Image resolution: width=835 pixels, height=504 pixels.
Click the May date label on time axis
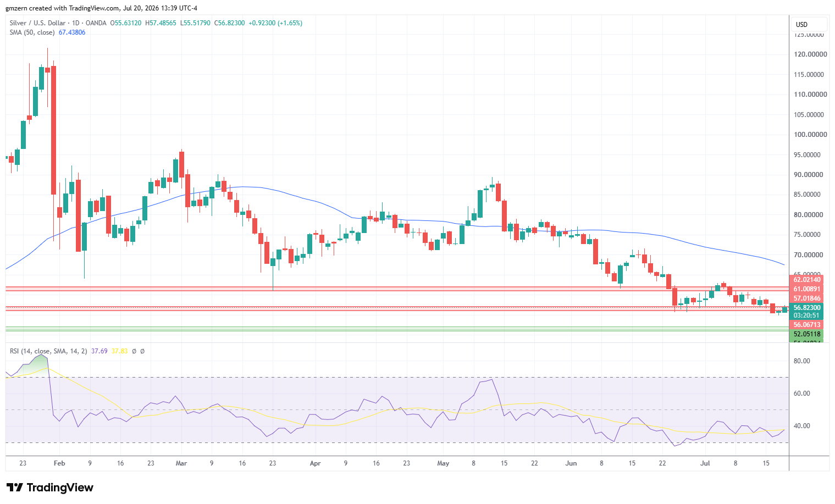pos(443,463)
